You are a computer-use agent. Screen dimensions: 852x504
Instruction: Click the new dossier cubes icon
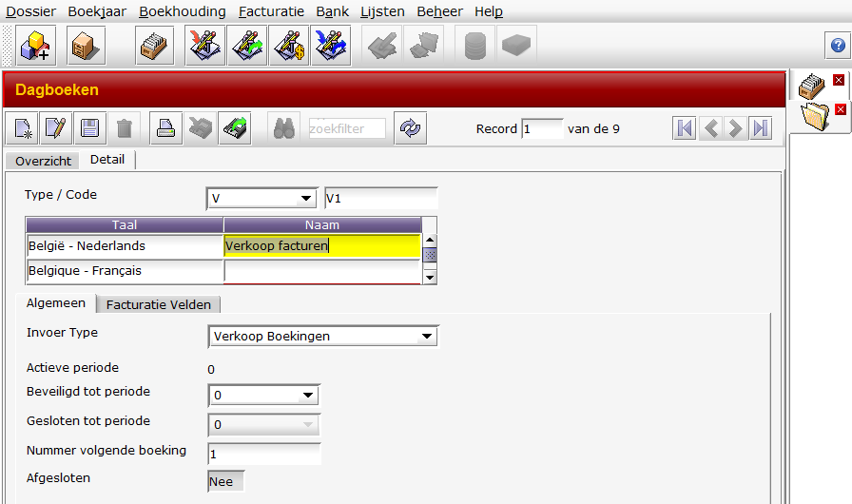coord(35,46)
